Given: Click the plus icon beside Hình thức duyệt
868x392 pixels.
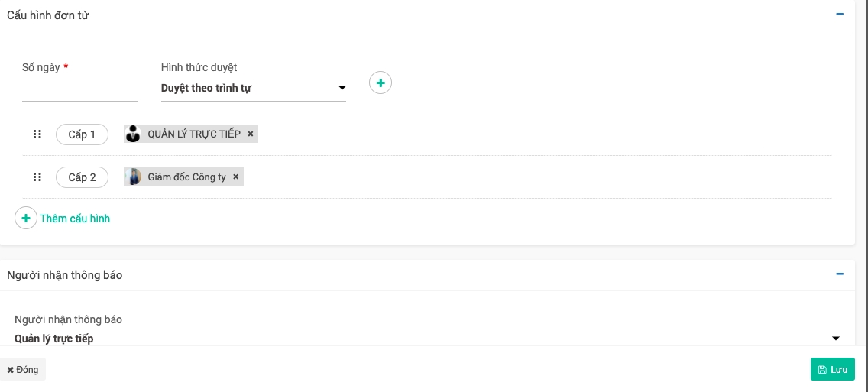Looking at the screenshot, I should pos(381,83).
